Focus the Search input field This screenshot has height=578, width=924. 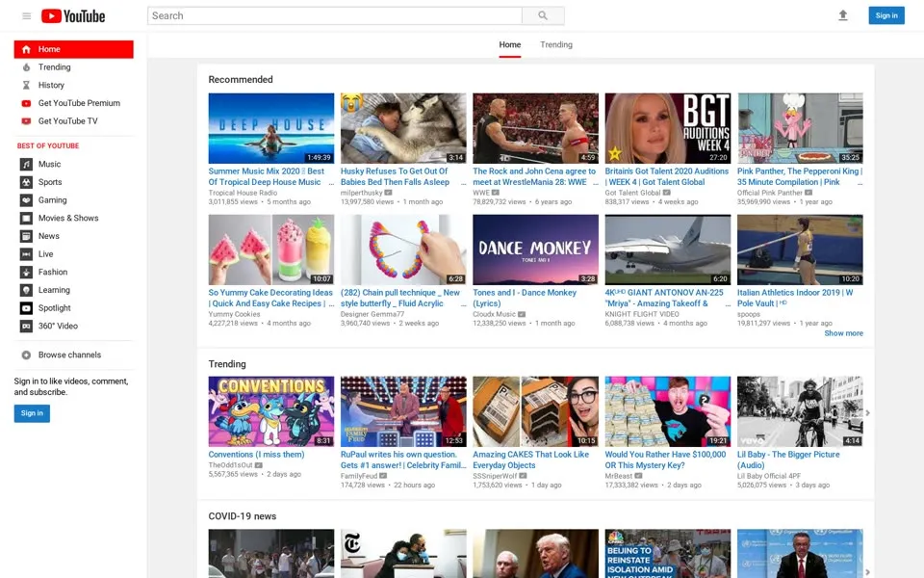[x=335, y=16]
